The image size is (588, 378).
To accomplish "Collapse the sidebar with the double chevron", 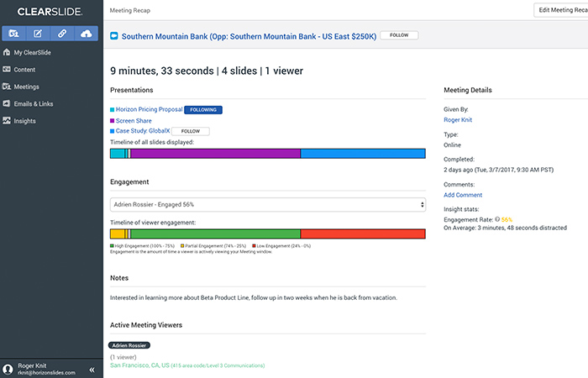I will coord(92,370).
